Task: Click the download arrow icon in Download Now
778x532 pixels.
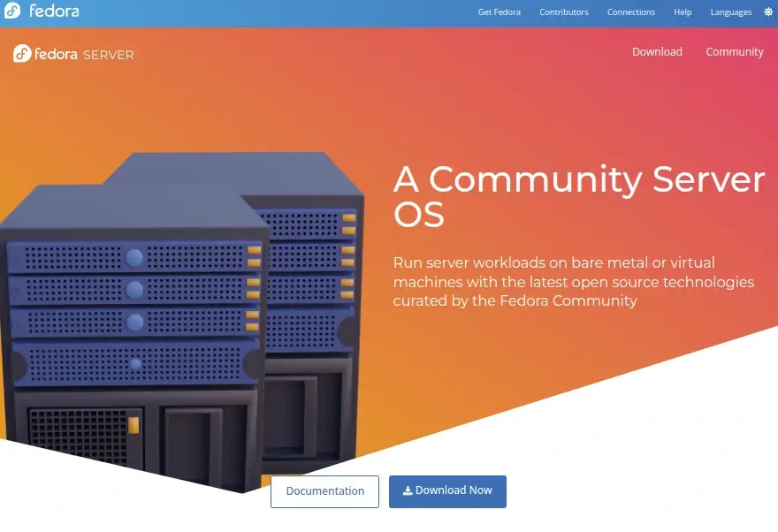Action: coord(408,491)
